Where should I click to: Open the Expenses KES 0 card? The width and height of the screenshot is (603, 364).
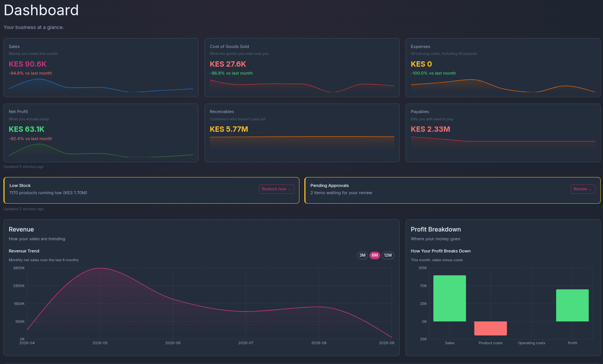pyautogui.click(x=503, y=68)
